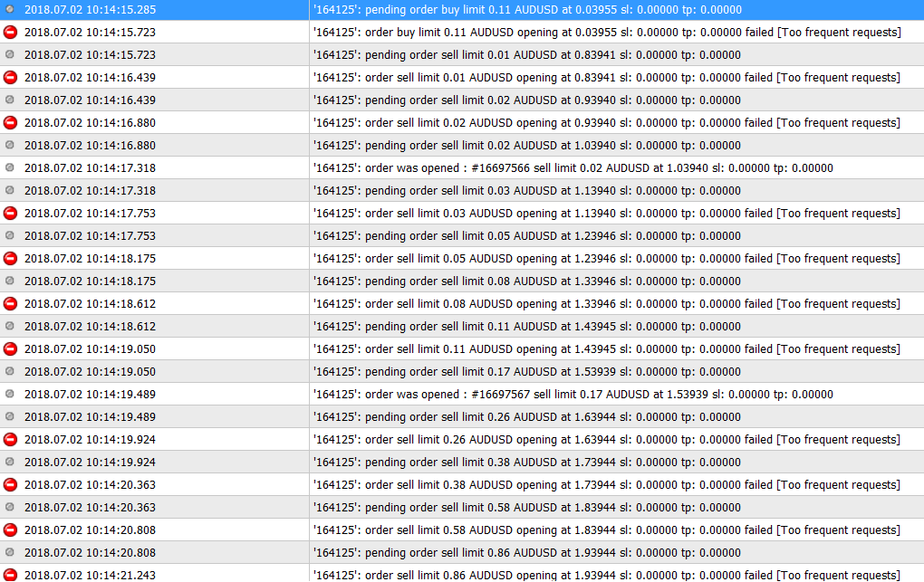924x582 pixels.
Task: Select timestamp 10:14:17.318 of order #16697566 row
Action: pyautogui.click(x=91, y=167)
